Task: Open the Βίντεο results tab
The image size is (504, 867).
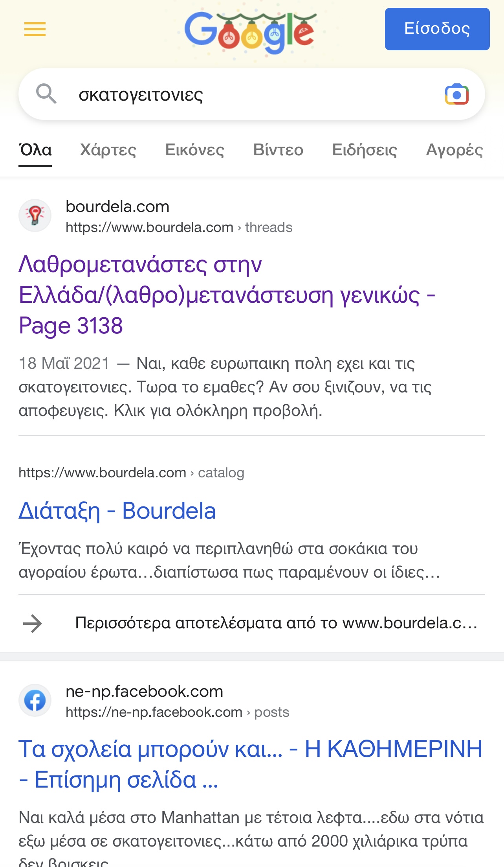Action: point(278,150)
